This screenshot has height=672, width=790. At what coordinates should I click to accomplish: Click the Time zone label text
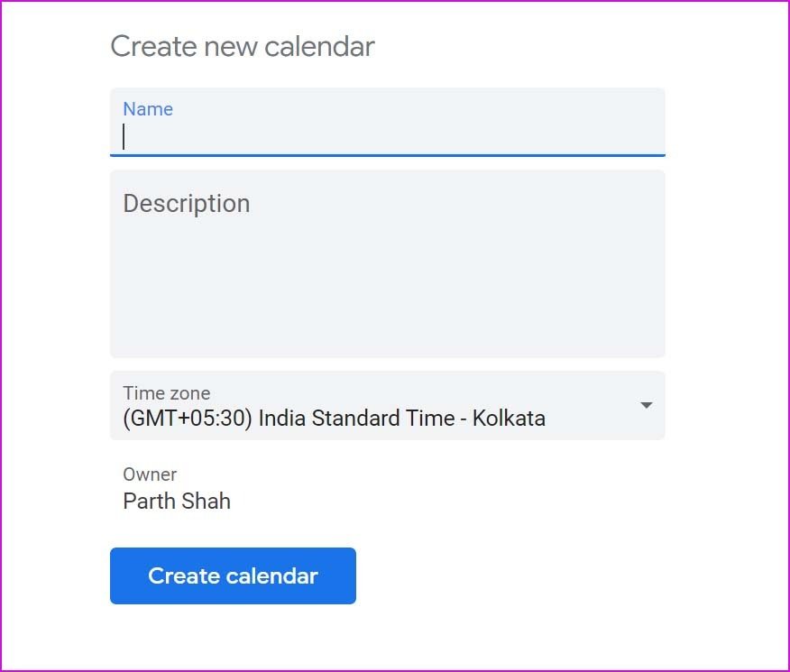167,393
